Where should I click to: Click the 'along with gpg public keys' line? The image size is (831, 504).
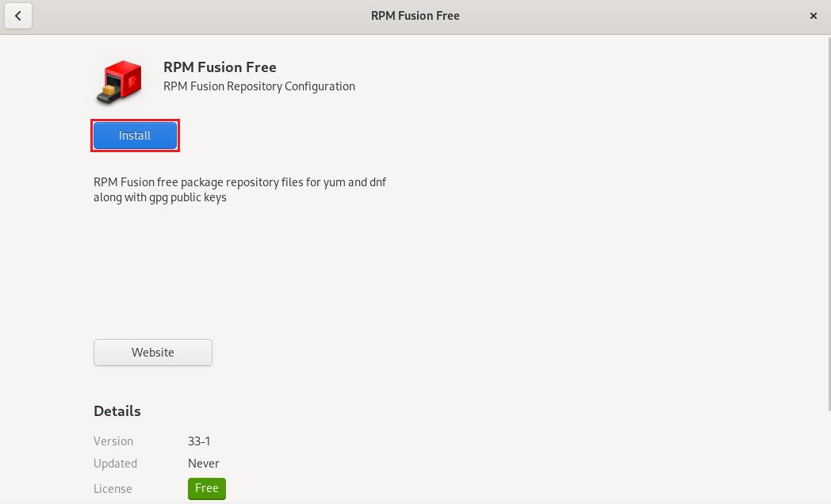tap(159, 197)
